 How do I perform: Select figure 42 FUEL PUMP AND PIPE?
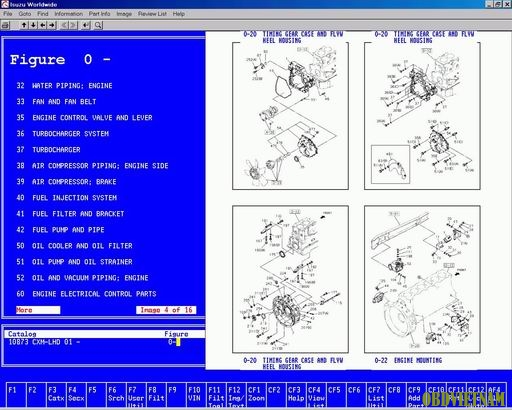[x=60, y=230]
